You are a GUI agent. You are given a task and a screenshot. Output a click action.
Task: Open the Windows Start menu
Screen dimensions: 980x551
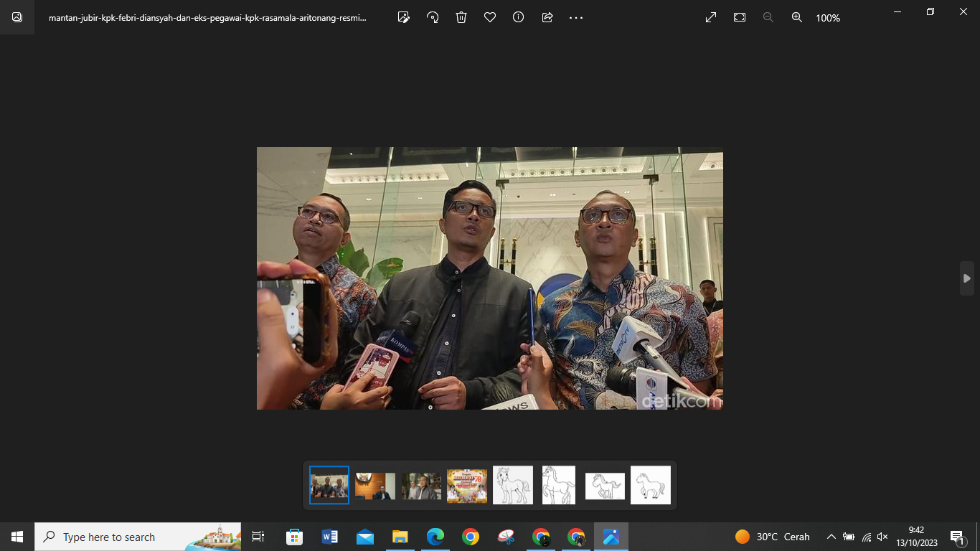coord(17,537)
